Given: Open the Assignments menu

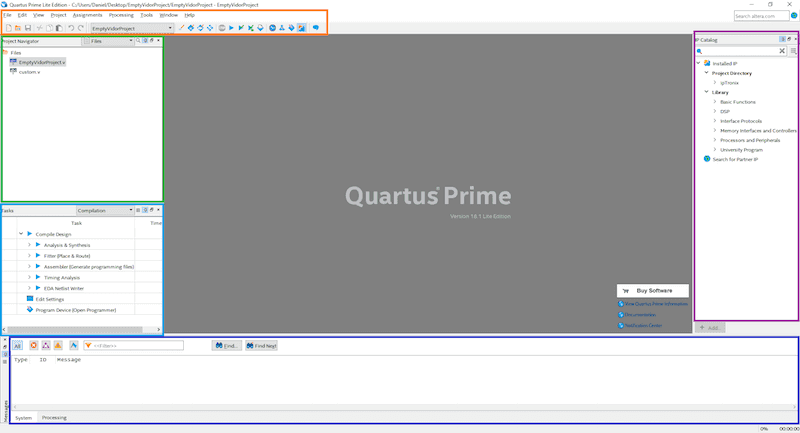Looking at the screenshot, I should click(x=87, y=15).
